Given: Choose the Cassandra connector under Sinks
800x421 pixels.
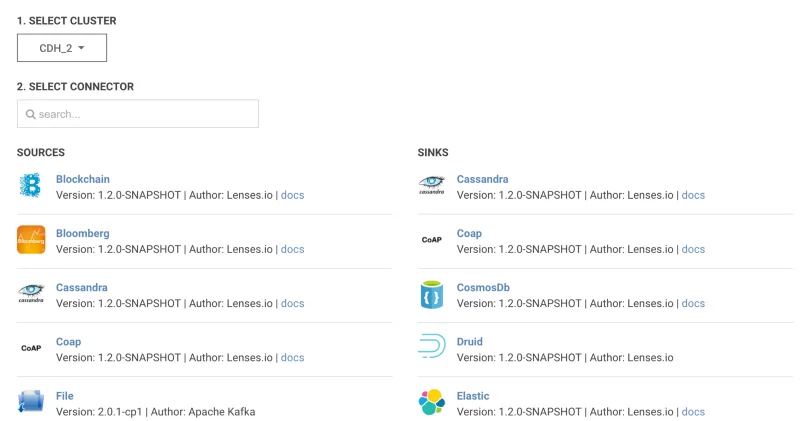Looking at the screenshot, I should click(x=482, y=179).
